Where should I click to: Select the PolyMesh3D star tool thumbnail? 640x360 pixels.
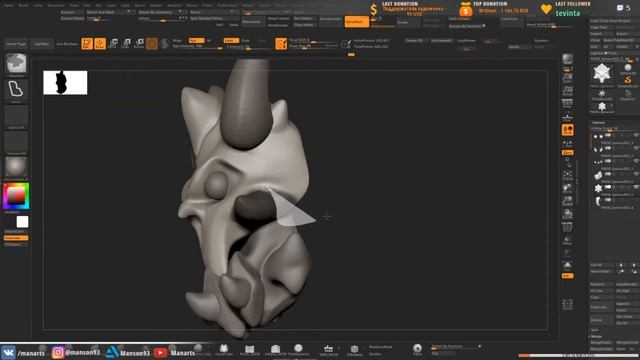602,95
